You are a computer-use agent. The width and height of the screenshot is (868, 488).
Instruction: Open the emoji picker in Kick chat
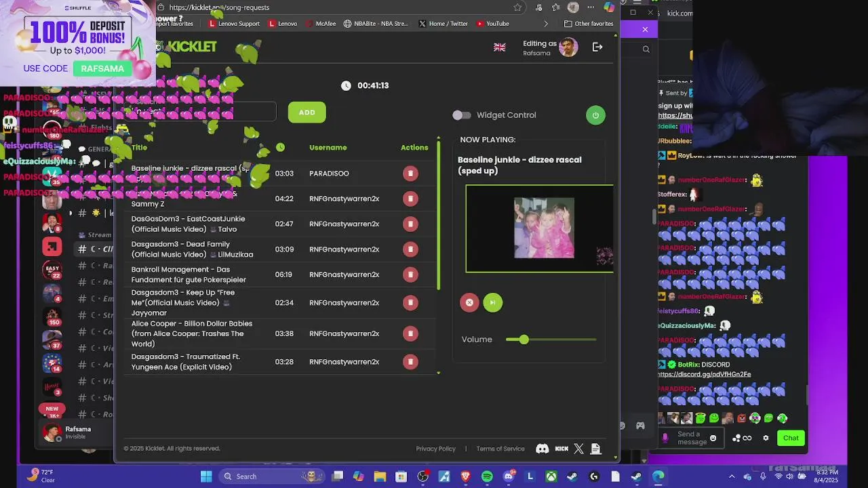pyautogui.click(x=713, y=438)
